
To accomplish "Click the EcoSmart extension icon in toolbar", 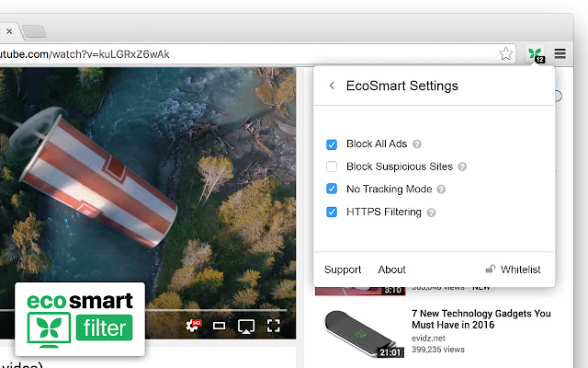I will (536, 54).
